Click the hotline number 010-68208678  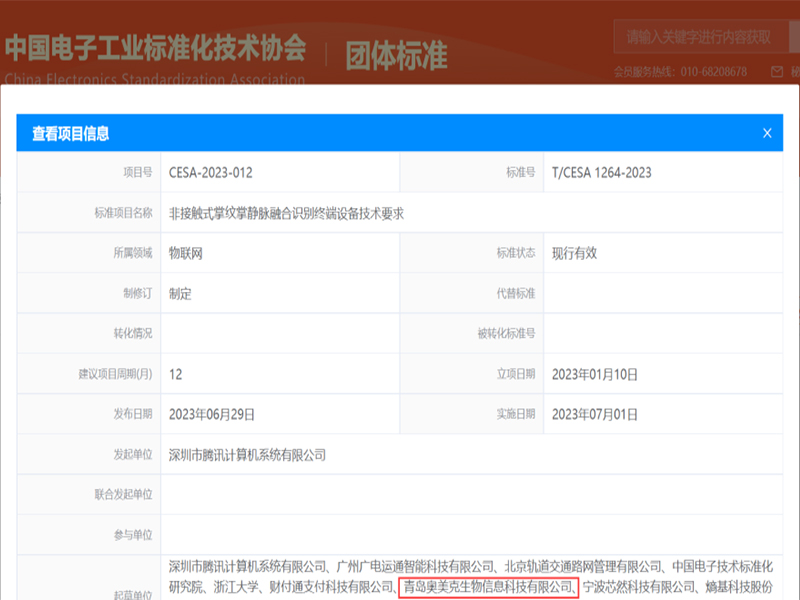point(714,72)
